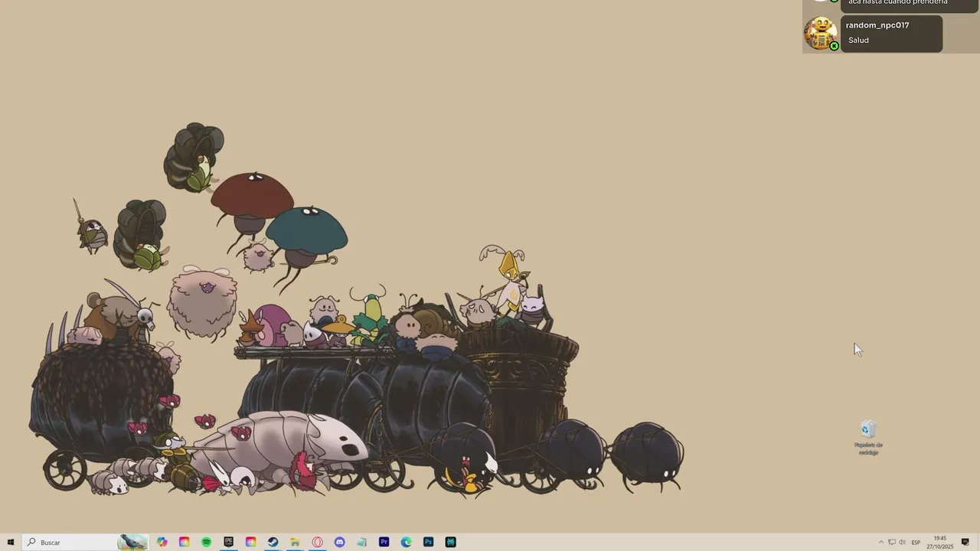980x551 pixels.
Task: Click the Salud chat message
Action: [858, 40]
